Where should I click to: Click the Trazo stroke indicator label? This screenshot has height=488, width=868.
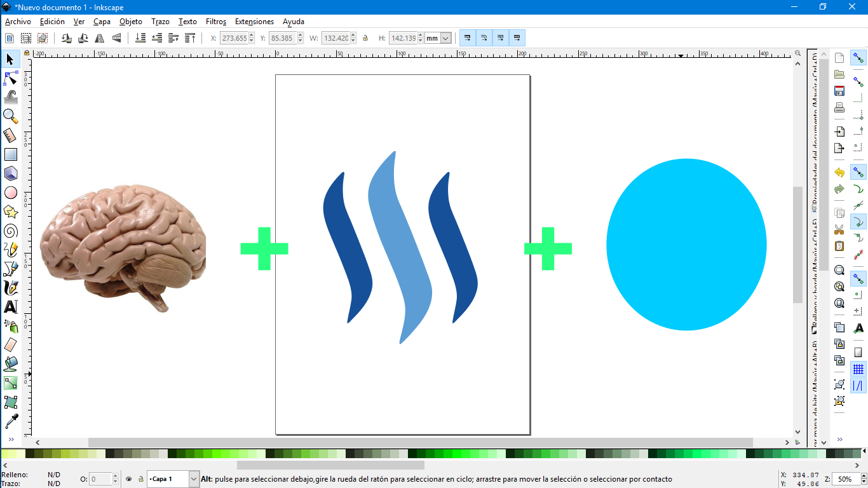tap(11, 484)
